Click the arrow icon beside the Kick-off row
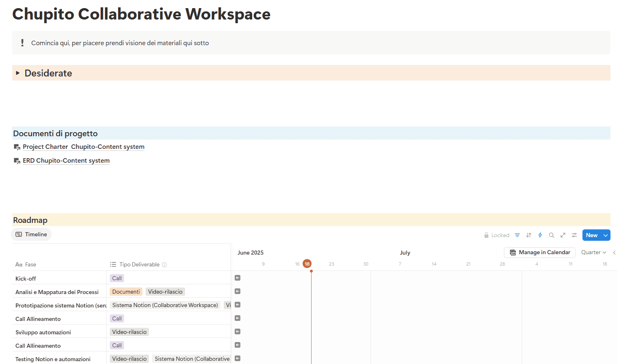The image size is (617, 364). click(237, 277)
